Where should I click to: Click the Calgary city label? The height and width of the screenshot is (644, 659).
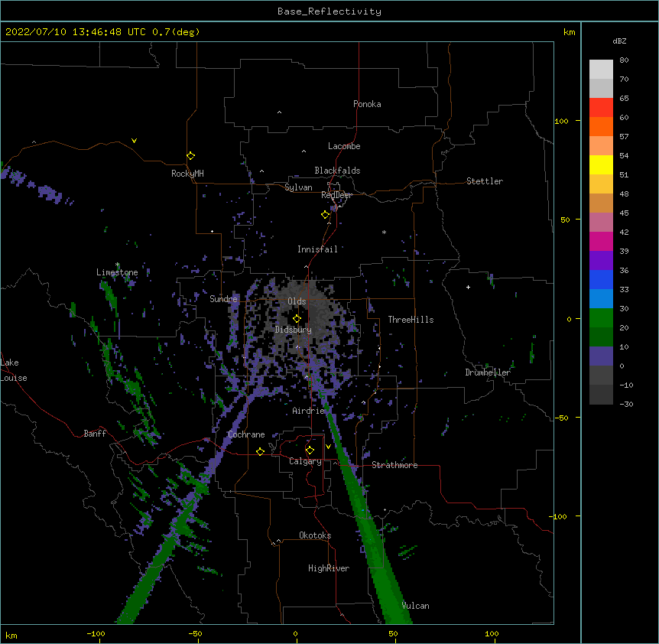click(x=305, y=461)
